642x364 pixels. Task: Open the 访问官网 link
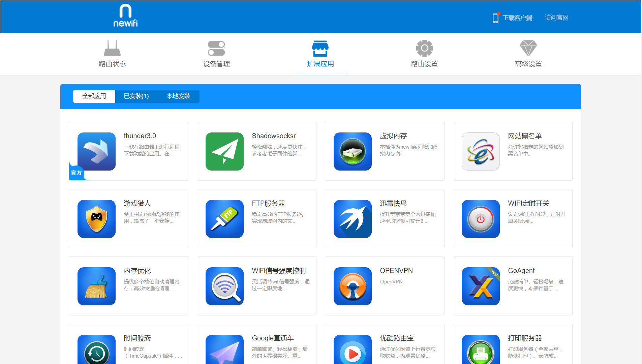(556, 18)
